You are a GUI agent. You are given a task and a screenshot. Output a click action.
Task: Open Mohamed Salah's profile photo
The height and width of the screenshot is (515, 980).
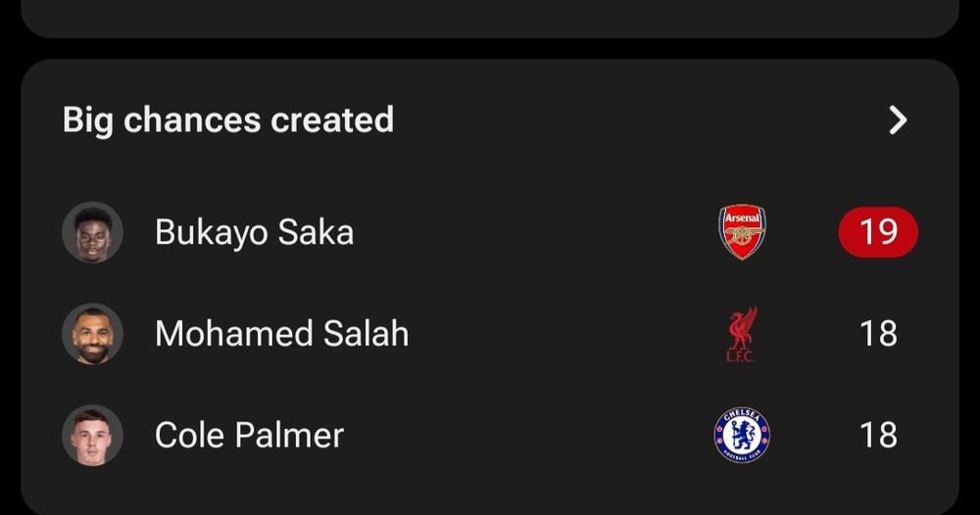click(x=92, y=334)
